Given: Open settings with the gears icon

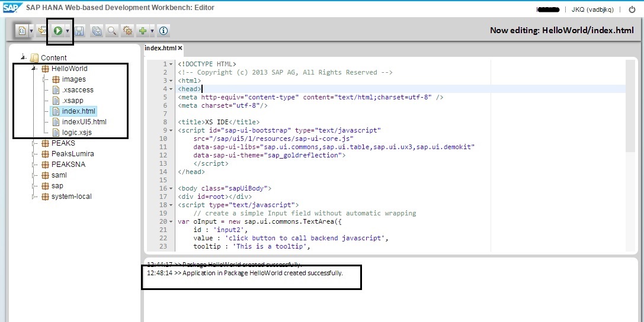Looking at the screenshot, I should (128, 31).
